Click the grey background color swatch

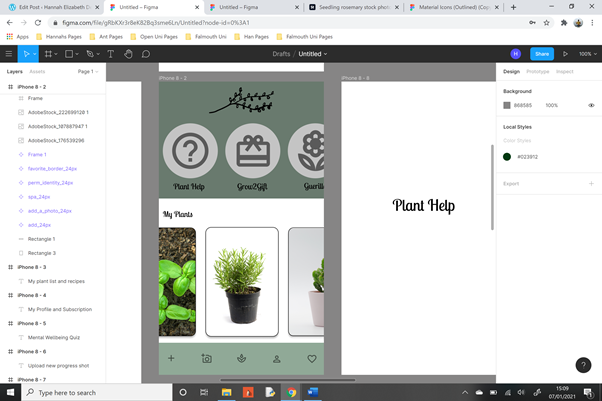click(507, 105)
